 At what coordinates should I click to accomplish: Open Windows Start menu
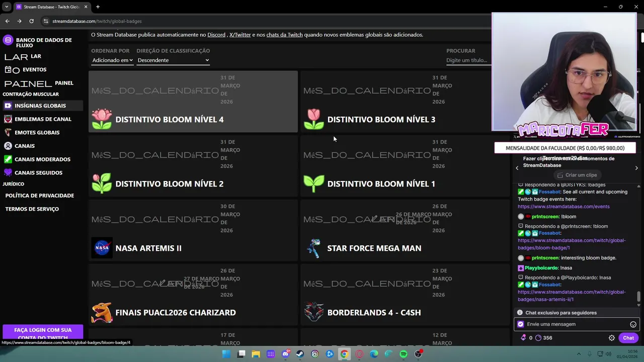point(226,354)
